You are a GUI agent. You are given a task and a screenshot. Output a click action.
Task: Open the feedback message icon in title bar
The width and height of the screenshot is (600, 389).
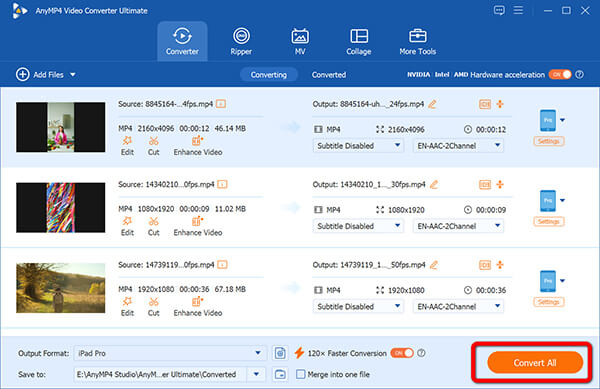coord(499,10)
